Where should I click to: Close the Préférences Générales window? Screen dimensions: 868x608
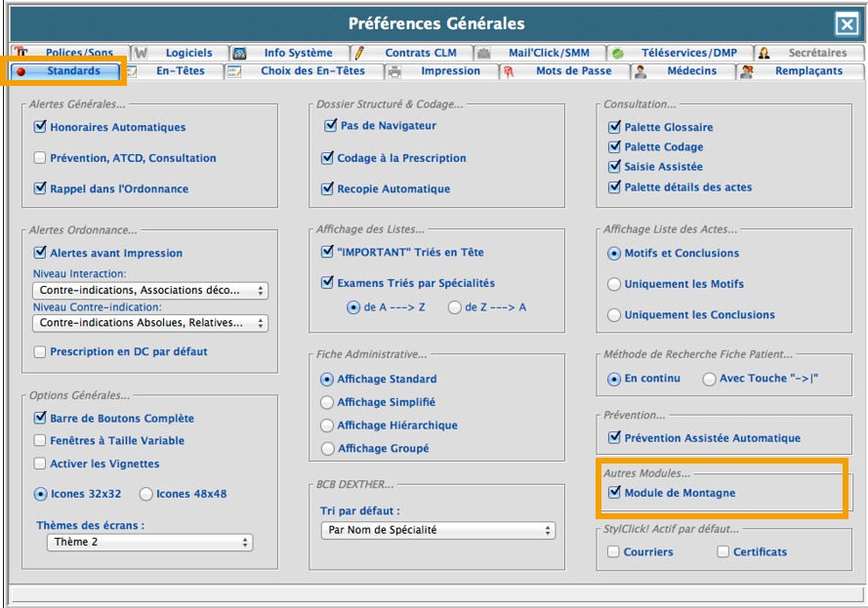(x=846, y=24)
